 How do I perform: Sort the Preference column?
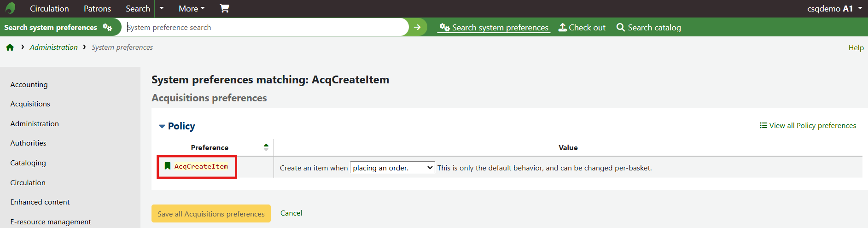266,147
